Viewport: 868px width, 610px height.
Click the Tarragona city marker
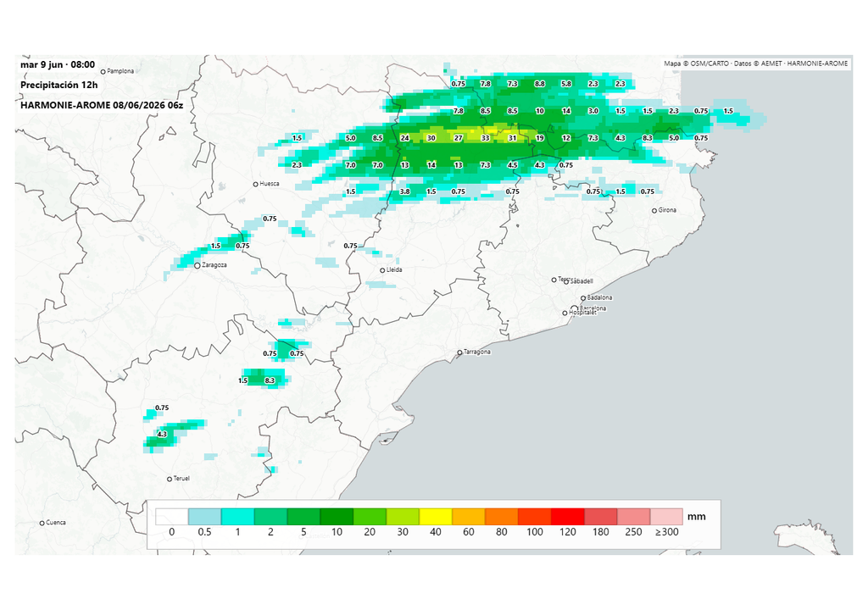[459, 352]
